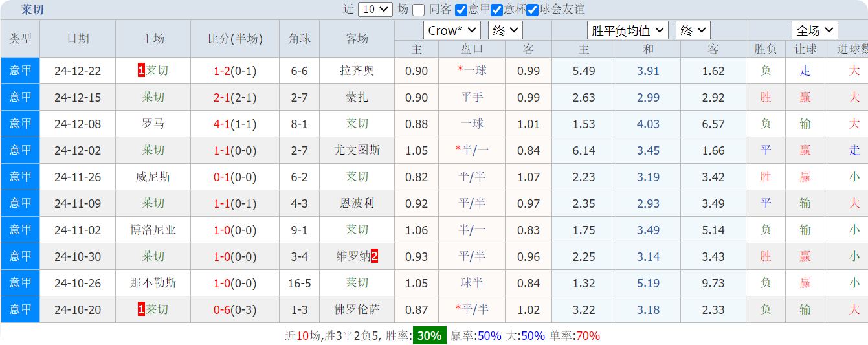Open the 胜平负均值 dropdown
Viewport: 868px width, 345px height.
pos(628,30)
